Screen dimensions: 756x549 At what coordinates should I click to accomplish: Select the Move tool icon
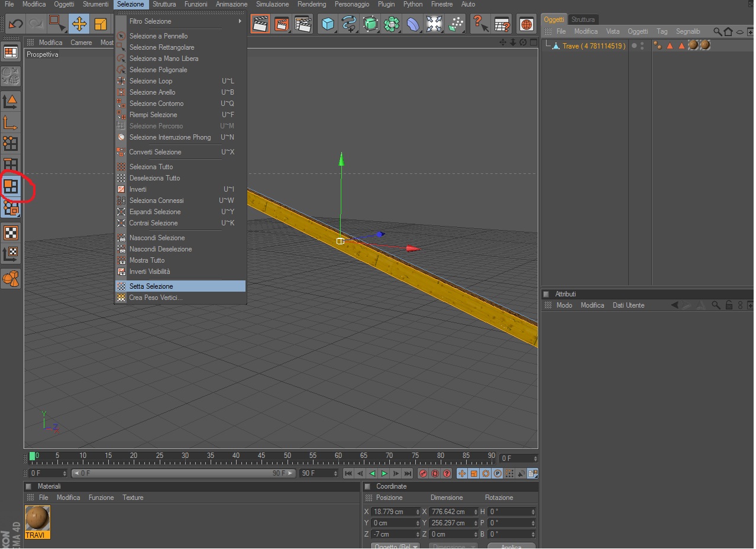tap(79, 24)
